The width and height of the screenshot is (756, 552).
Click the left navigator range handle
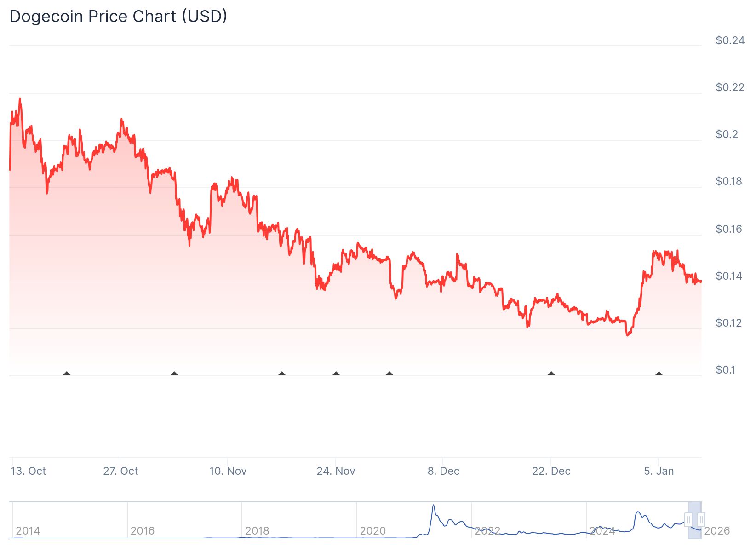(x=687, y=520)
